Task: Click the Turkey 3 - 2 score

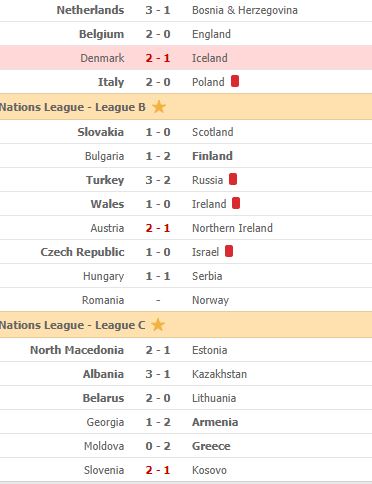Action: (158, 180)
